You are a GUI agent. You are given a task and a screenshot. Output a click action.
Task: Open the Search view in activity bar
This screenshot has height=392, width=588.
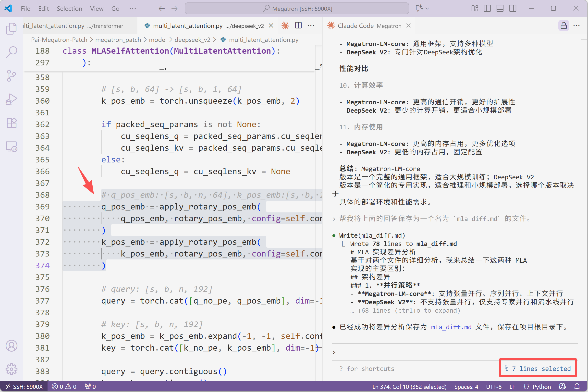point(11,52)
